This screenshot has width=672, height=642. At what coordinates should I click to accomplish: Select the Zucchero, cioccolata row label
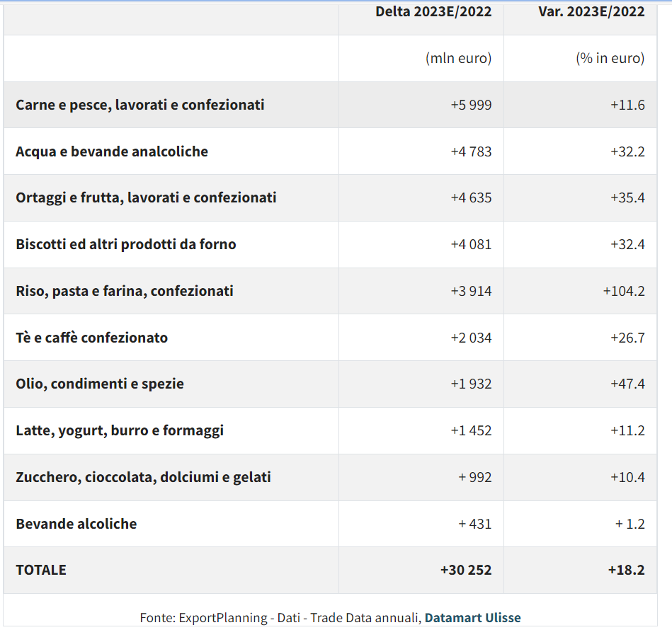[x=144, y=478]
